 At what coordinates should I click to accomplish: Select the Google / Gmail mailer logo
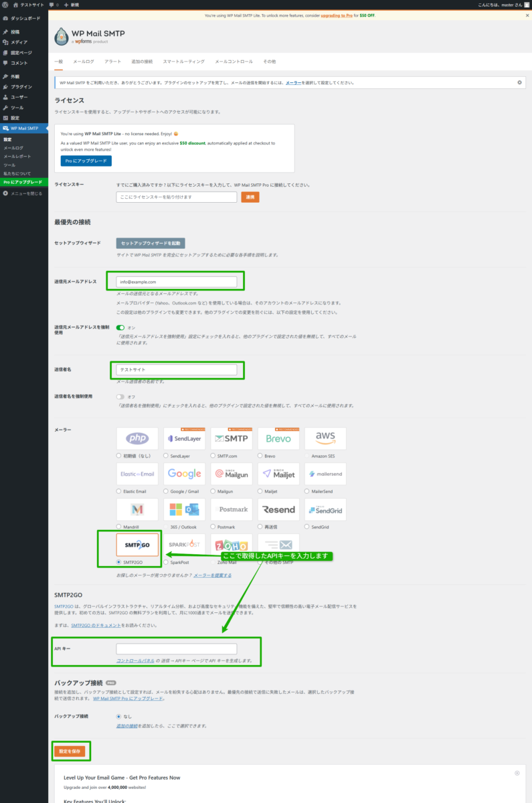click(x=184, y=474)
